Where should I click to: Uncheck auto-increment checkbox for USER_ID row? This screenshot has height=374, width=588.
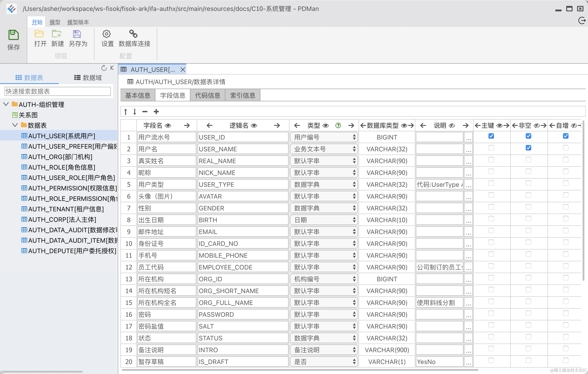coord(566,136)
